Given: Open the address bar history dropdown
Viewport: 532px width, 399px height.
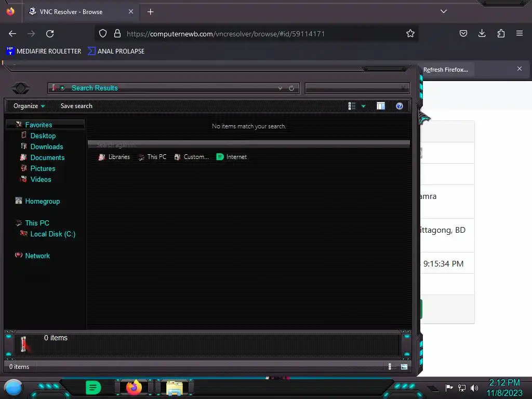Looking at the screenshot, I should pyautogui.click(x=280, y=88).
